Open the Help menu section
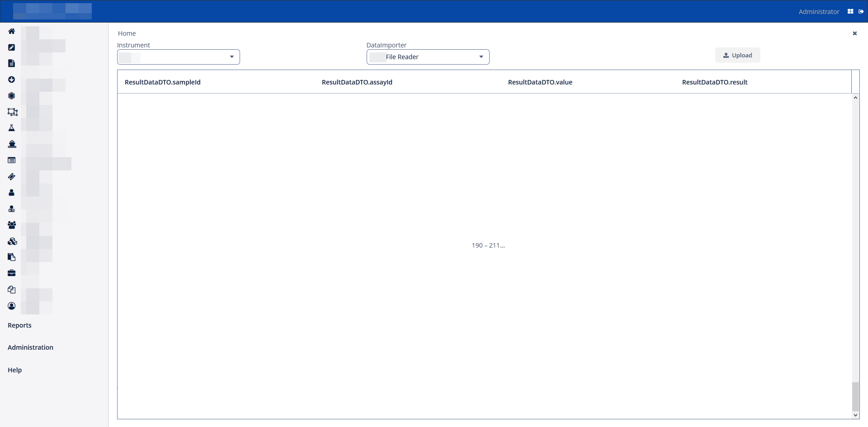Screen dimensions: 868x427 pos(14,370)
